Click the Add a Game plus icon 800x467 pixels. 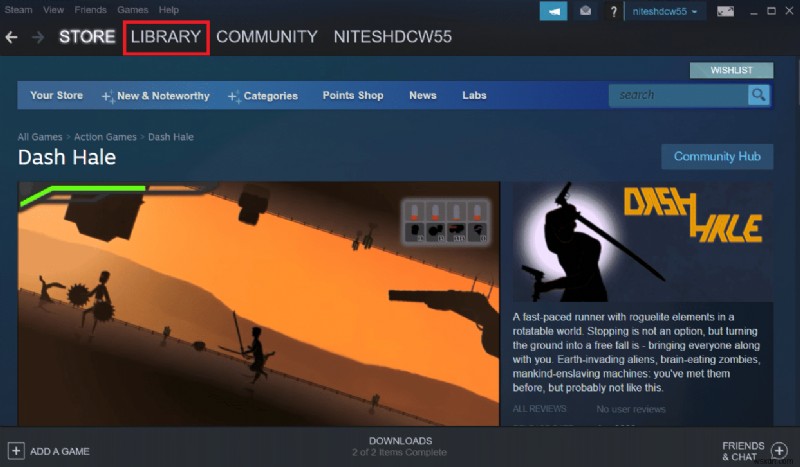click(16, 451)
